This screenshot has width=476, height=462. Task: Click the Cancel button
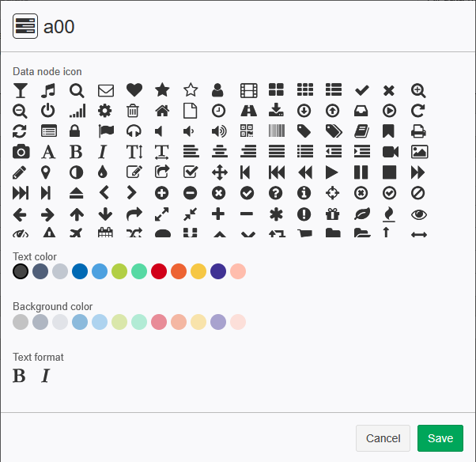click(x=383, y=438)
